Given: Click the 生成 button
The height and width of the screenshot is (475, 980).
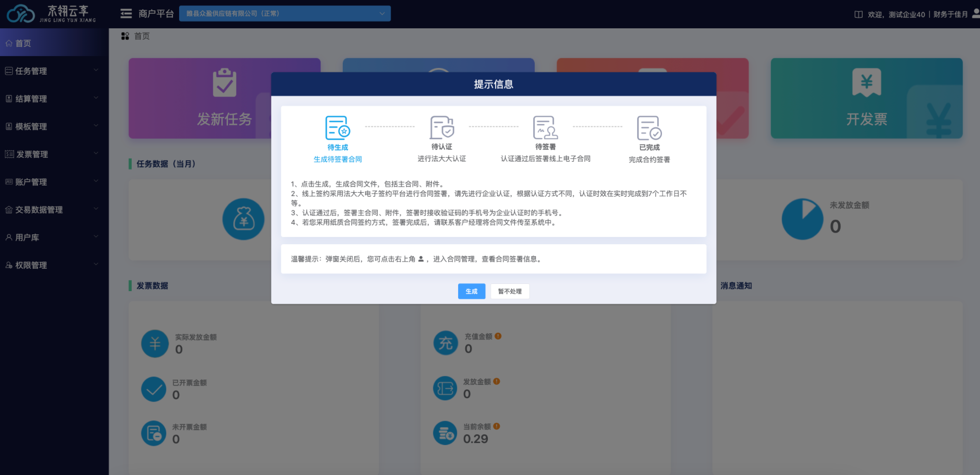Looking at the screenshot, I should pos(471,292).
